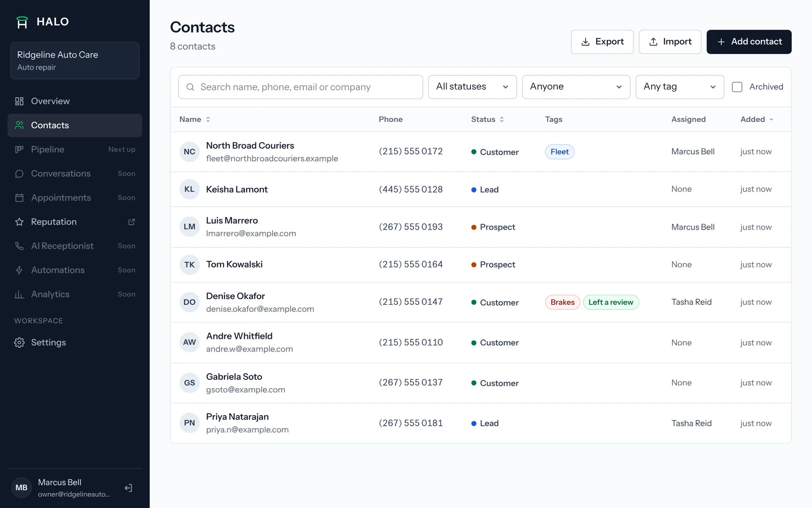
Task: Open Keisha Lamont contact row
Action: [481, 189]
